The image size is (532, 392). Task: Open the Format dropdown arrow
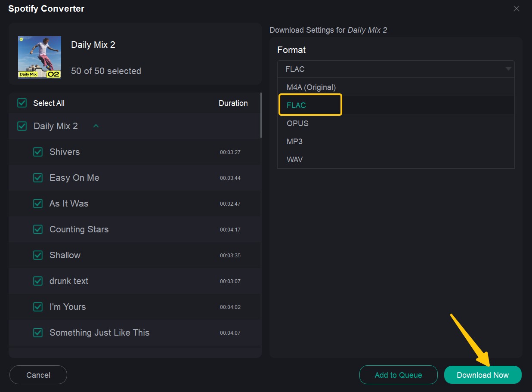coord(508,69)
